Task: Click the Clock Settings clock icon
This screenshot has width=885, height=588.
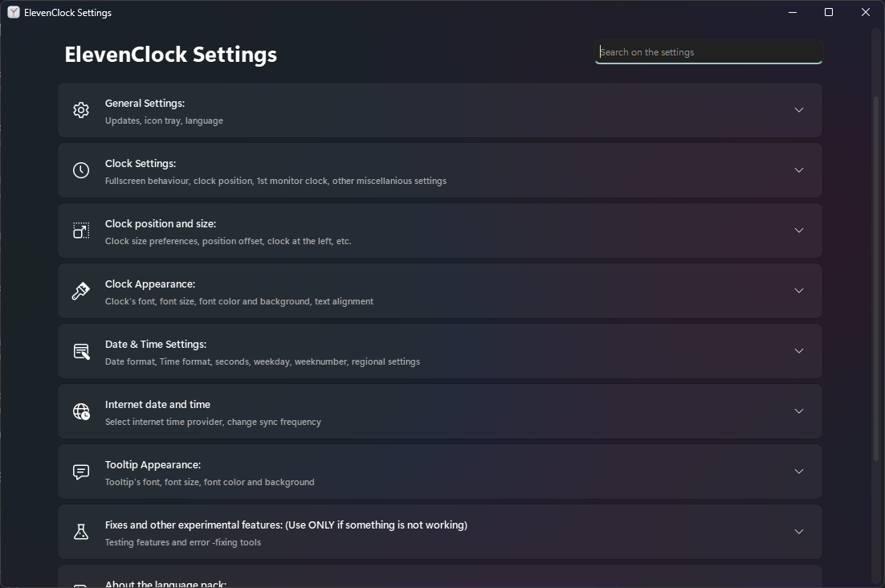Action: pyautogui.click(x=81, y=170)
